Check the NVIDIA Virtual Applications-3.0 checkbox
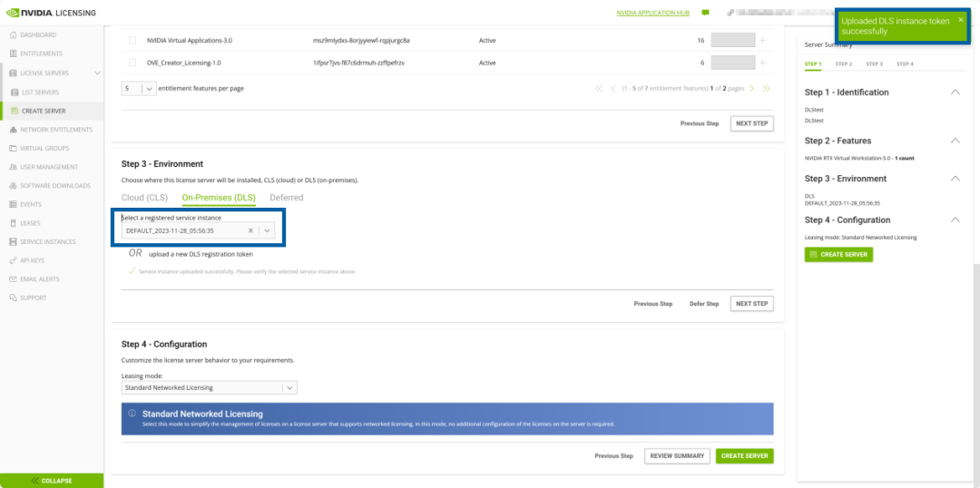Viewport: 980px width, 488px height. pyautogui.click(x=132, y=40)
